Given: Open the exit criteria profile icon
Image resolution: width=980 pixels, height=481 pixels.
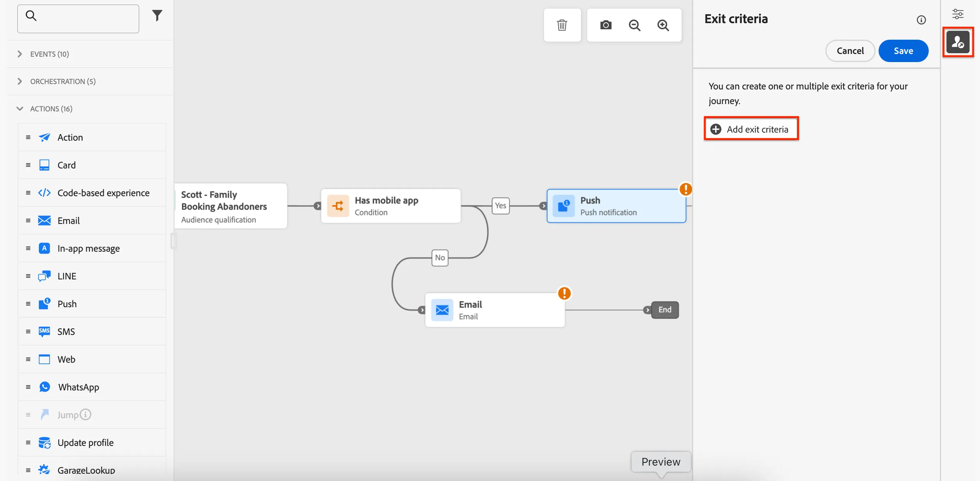Looking at the screenshot, I should (x=958, y=42).
